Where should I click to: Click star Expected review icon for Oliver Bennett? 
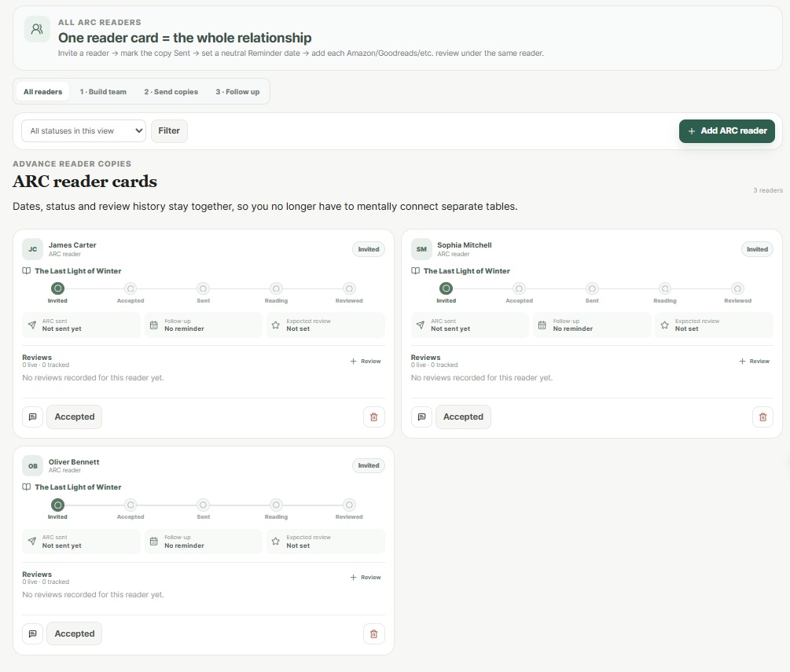276,541
